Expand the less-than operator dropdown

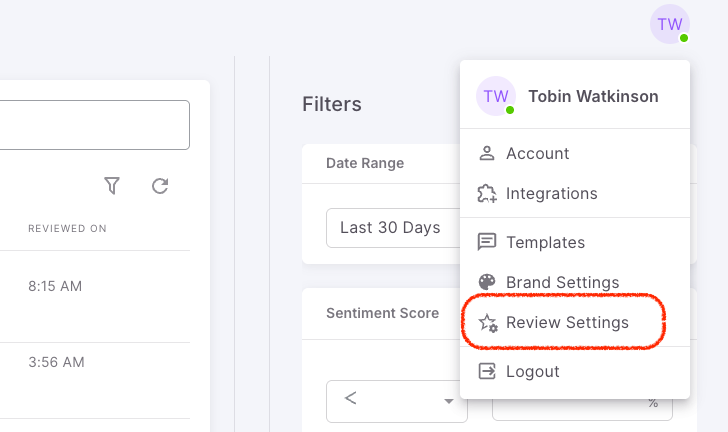click(396, 401)
